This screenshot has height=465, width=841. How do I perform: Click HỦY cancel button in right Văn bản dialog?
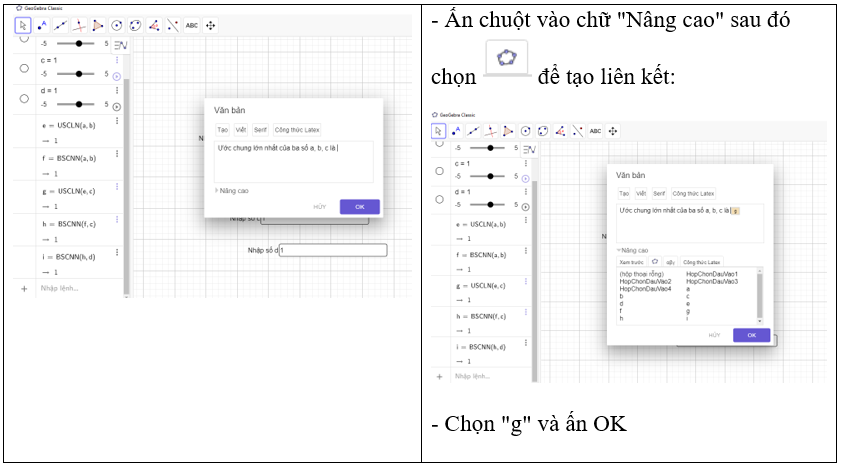(714, 335)
